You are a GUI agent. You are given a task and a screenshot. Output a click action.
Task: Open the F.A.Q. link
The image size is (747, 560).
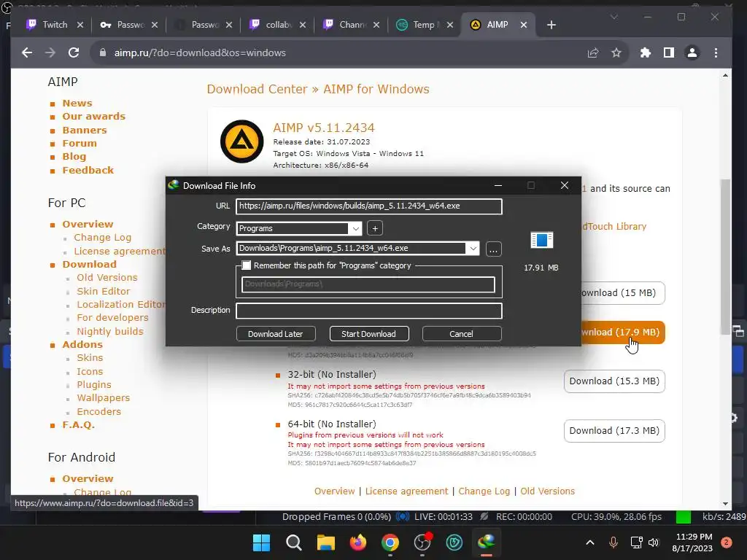pyautogui.click(x=79, y=425)
